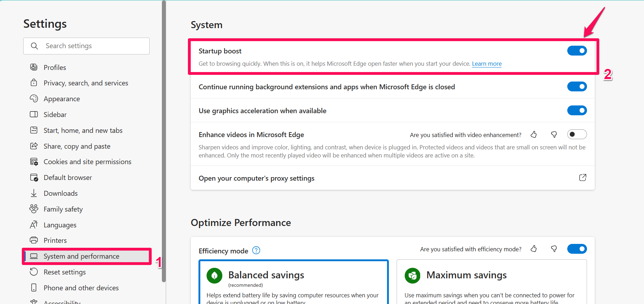Turn off Efficiency mode toggle
This screenshot has height=304, width=644.
pos(577,249)
